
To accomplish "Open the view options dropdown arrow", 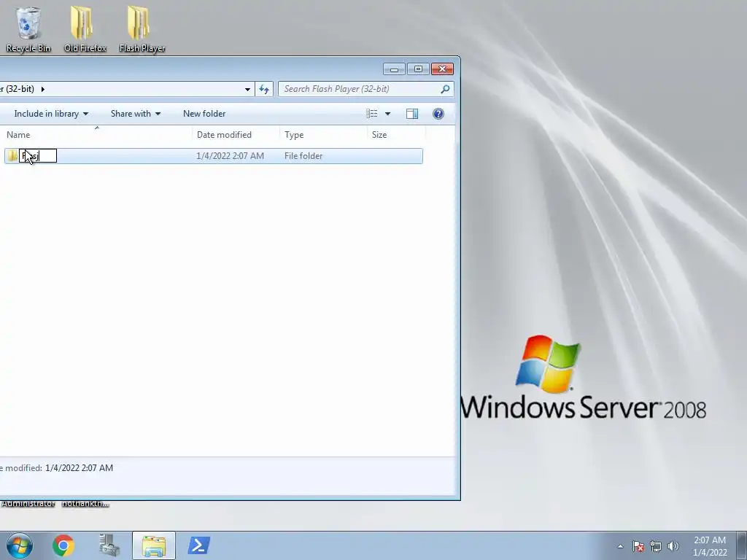I will 387,113.
